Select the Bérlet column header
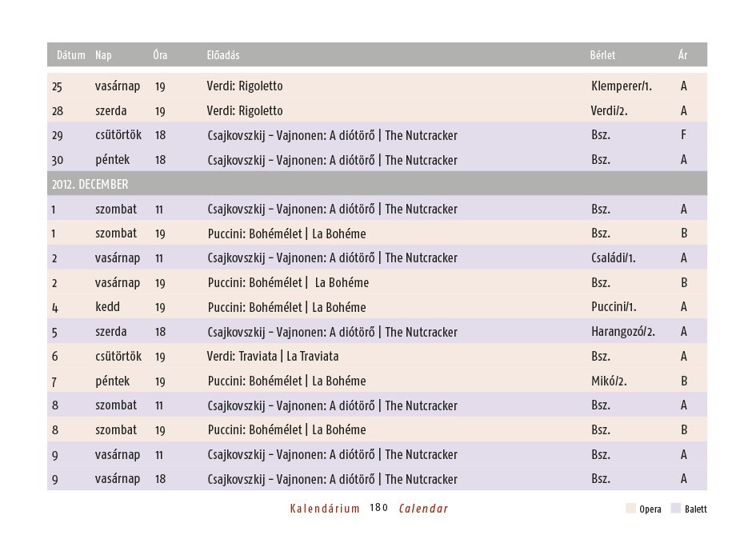 pos(602,55)
